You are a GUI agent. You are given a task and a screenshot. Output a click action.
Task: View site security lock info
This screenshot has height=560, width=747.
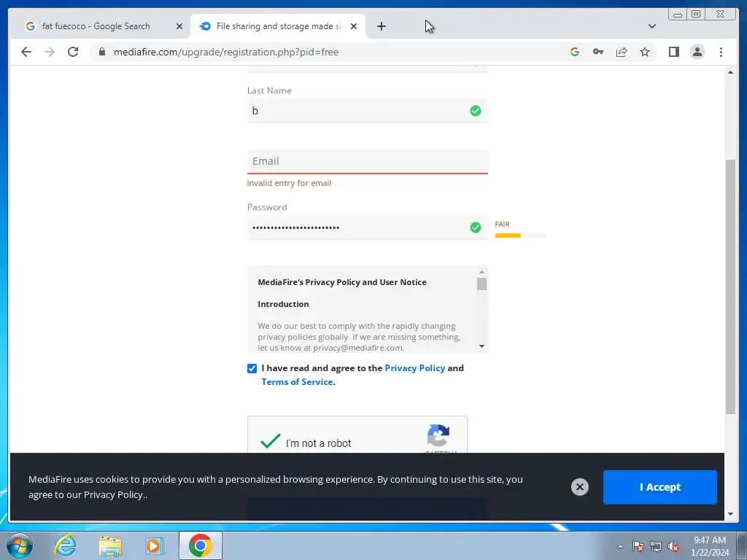(x=102, y=52)
